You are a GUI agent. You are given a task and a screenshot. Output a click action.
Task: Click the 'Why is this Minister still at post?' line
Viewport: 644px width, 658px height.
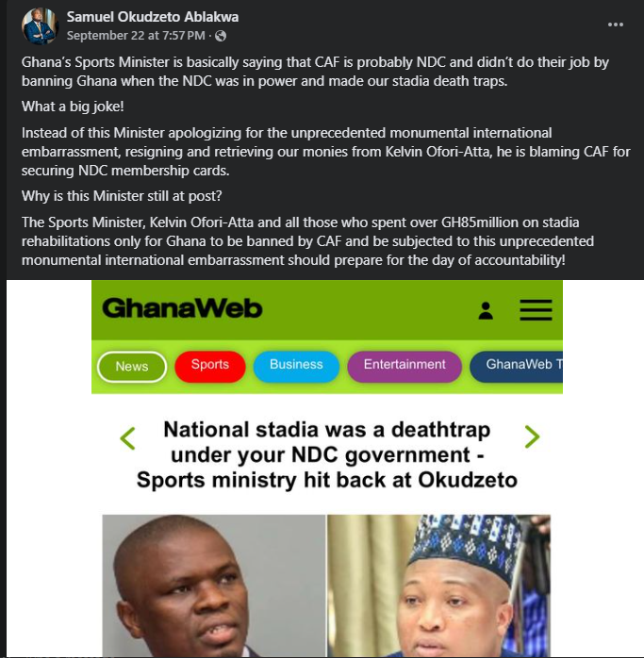pos(122,196)
